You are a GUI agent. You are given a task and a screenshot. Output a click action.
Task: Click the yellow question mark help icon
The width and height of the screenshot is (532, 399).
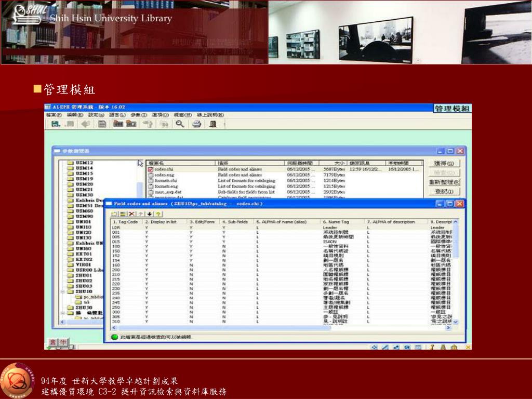point(158,214)
